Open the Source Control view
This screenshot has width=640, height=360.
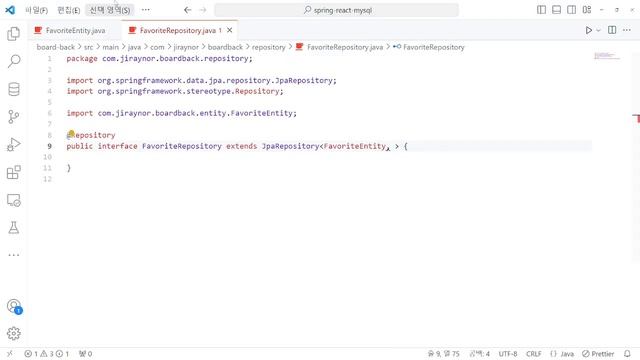click(13, 117)
